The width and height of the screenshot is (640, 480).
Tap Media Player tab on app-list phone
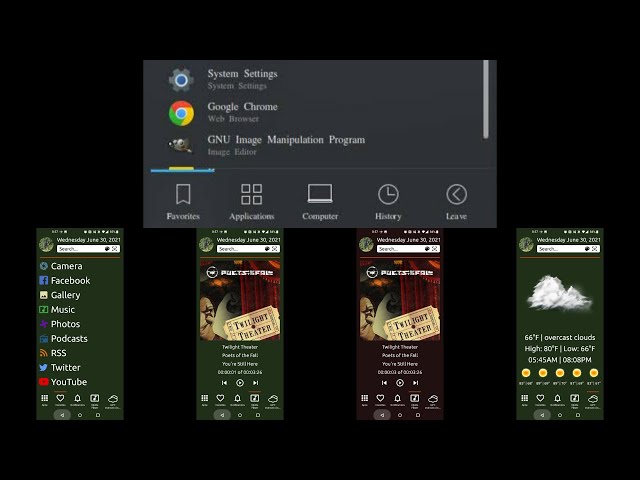[x=94, y=400]
